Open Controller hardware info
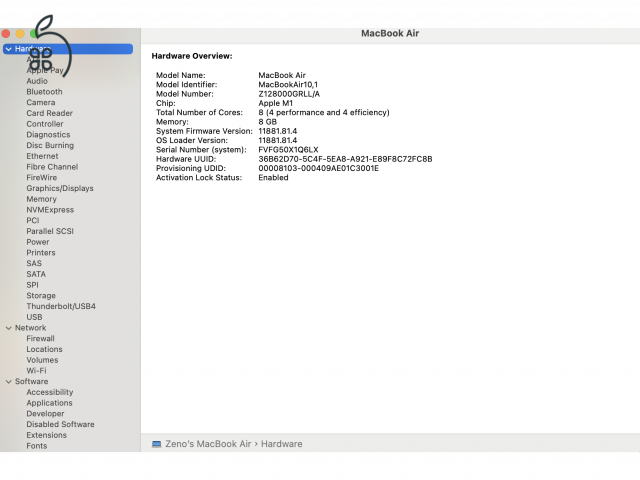 click(x=45, y=124)
